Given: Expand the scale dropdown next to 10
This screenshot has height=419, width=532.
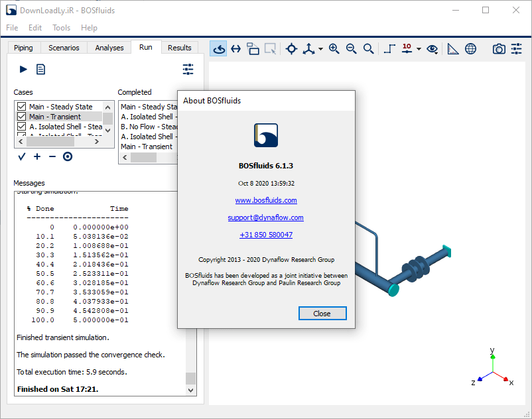Looking at the screenshot, I should tap(419, 49).
